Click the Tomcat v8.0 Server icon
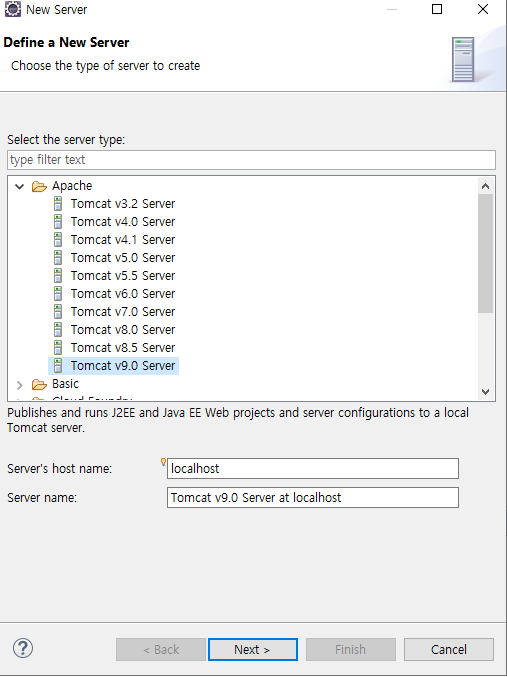The height and width of the screenshot is (677, 507). pos(58,329)
